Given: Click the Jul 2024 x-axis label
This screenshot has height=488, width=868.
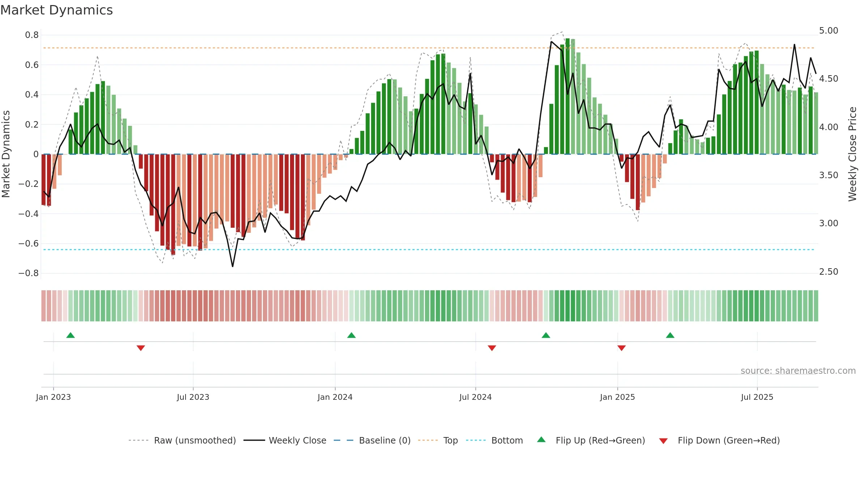Looking at the screenshot, I should tap(476, 397).
